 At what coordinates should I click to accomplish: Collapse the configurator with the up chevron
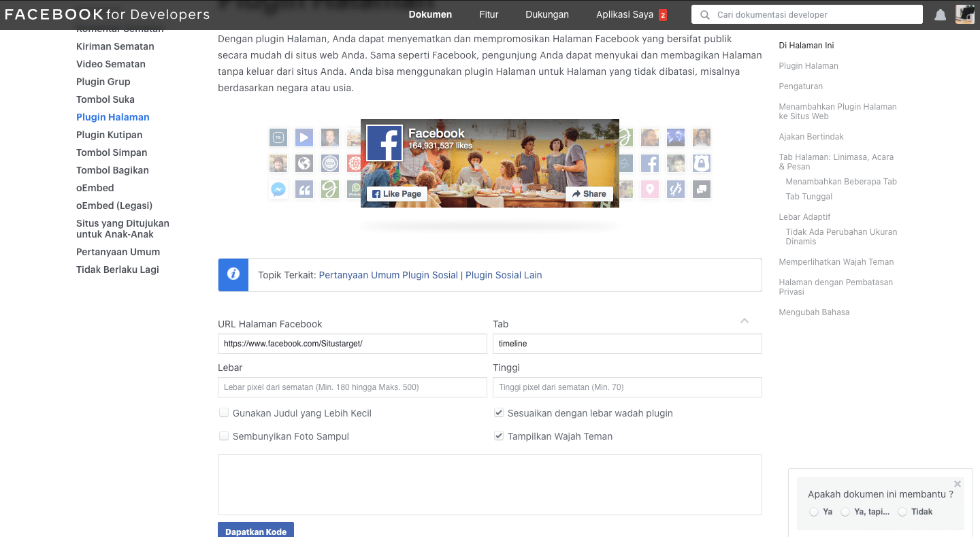click(x=745, y=321)
